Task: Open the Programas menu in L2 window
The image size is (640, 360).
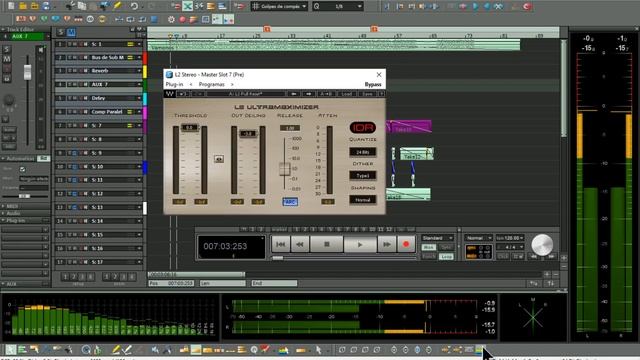Action: click(211, 84)
